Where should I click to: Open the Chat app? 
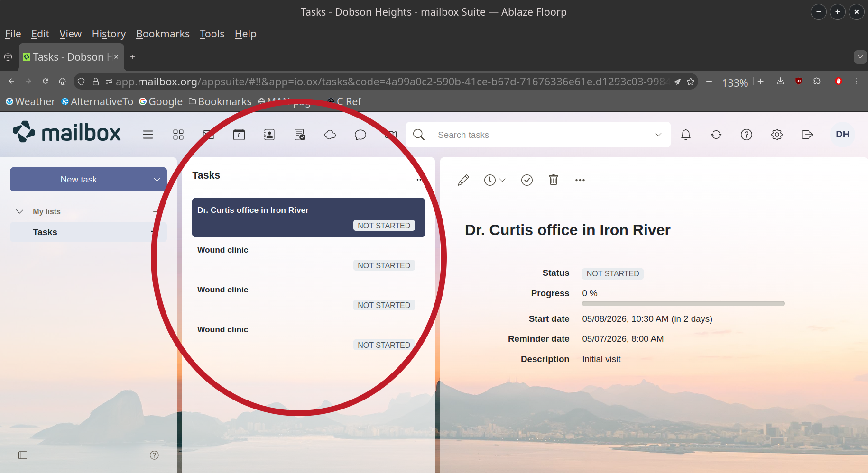tap(360, 135)
